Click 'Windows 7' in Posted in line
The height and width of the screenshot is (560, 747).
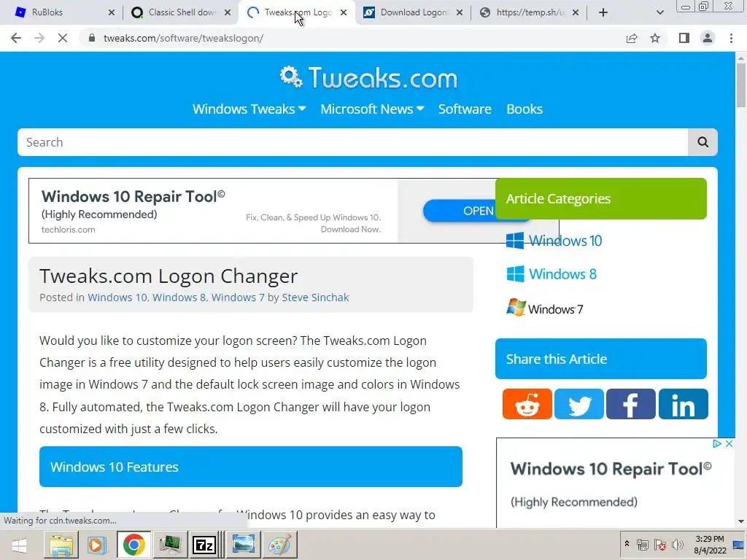pyautogui.click(x=238, y=297)
